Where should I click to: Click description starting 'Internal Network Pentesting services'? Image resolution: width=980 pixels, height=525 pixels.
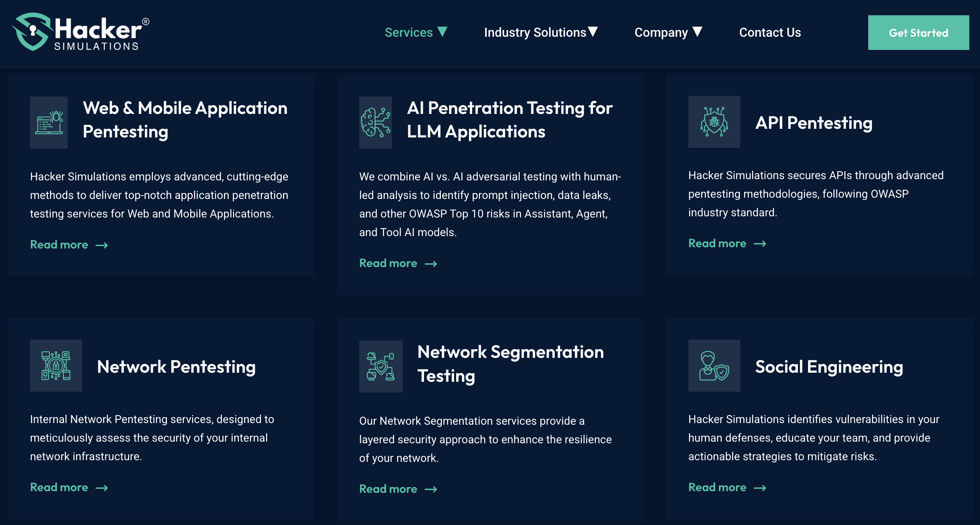pyautogui.click(x=152, y=438)
